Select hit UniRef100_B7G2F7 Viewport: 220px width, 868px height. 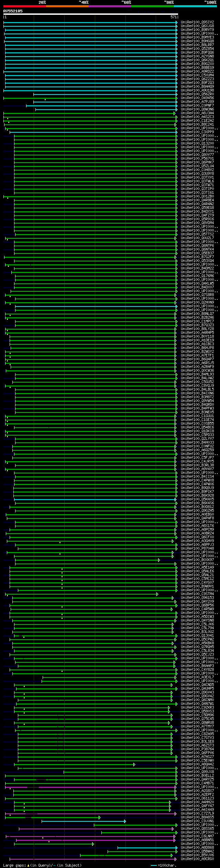(197, 257)
